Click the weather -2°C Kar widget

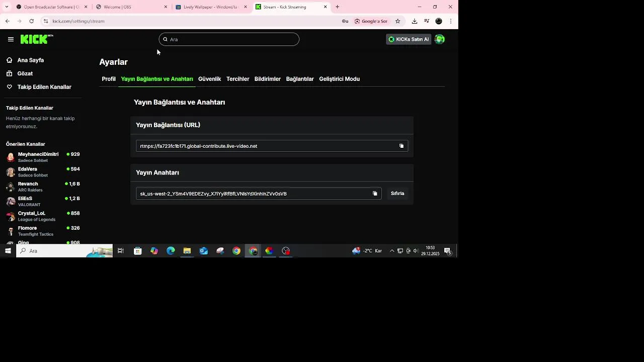[x=367, y=251]
